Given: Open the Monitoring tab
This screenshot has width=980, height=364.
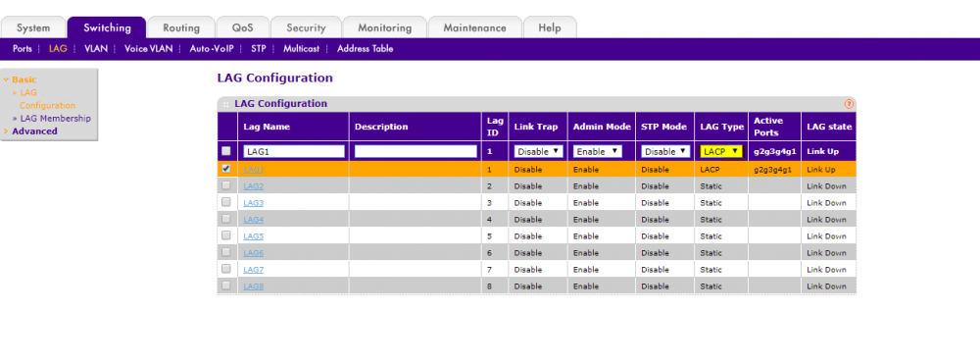Looking at the screenshot, I should 384,27.
